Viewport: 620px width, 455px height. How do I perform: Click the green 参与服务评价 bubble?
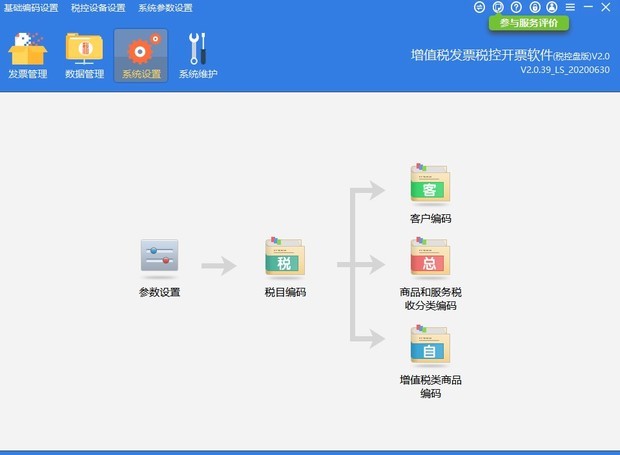click(529, 23)
